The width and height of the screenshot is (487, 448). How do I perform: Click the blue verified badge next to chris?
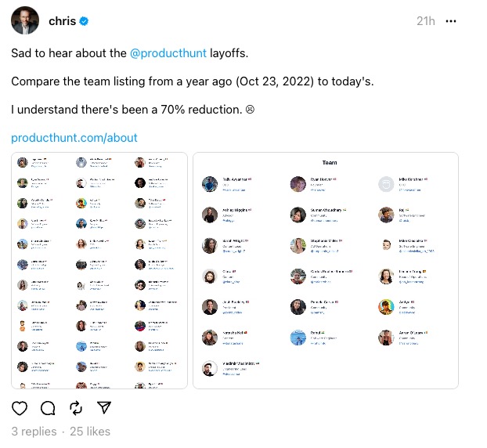click(x=84, y=22)
